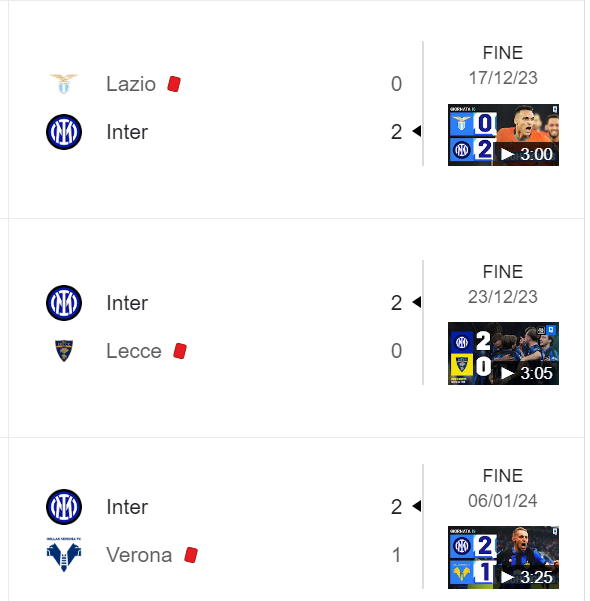This screenshot has height=601, width=590.
Task: Click the Lazio eagle crest icon
Action: 64,84
